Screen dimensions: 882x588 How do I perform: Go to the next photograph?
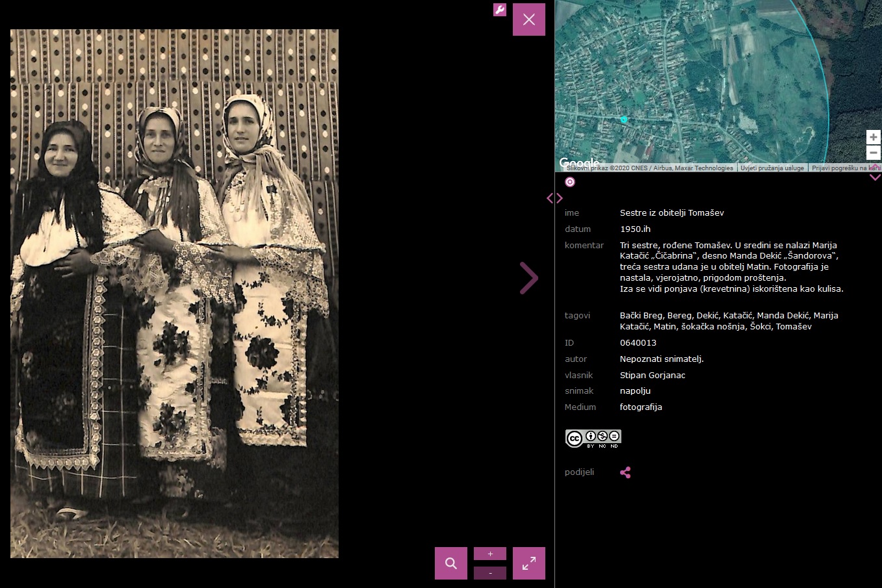tap(528, 278)
